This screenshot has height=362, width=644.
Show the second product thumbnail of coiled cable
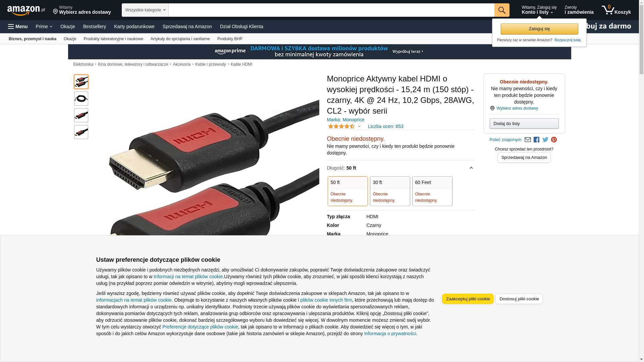pos(81,99)
